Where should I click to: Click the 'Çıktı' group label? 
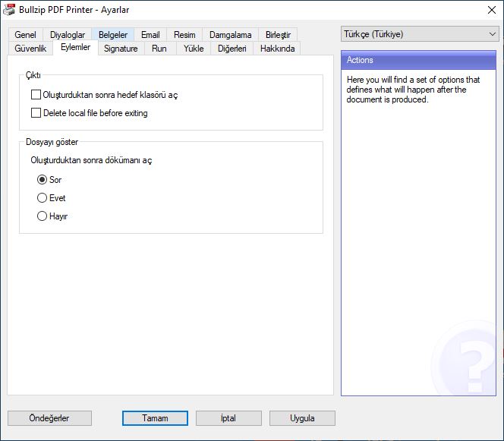pyautogui.click(x=33, y=75)
